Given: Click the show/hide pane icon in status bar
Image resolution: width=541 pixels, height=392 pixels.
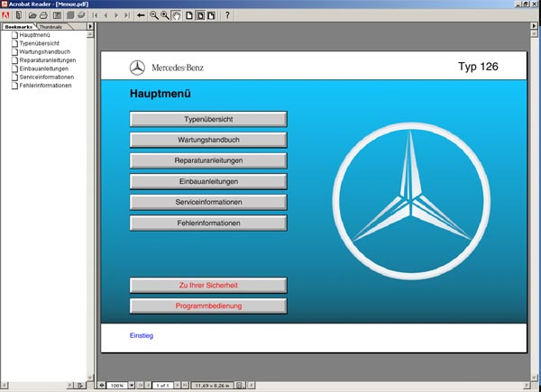Looking at the screenshot, I should click(x=102, y=385).
